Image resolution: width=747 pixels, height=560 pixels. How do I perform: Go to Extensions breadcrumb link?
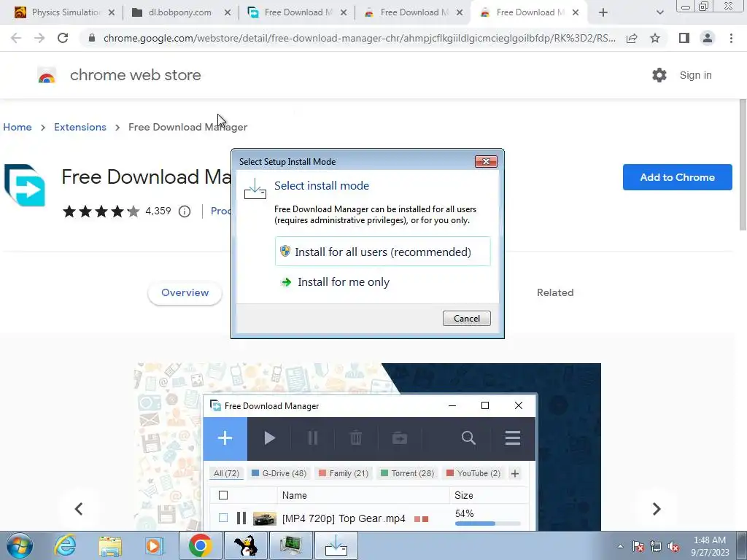pyautogui.click(x=80, y=127)
